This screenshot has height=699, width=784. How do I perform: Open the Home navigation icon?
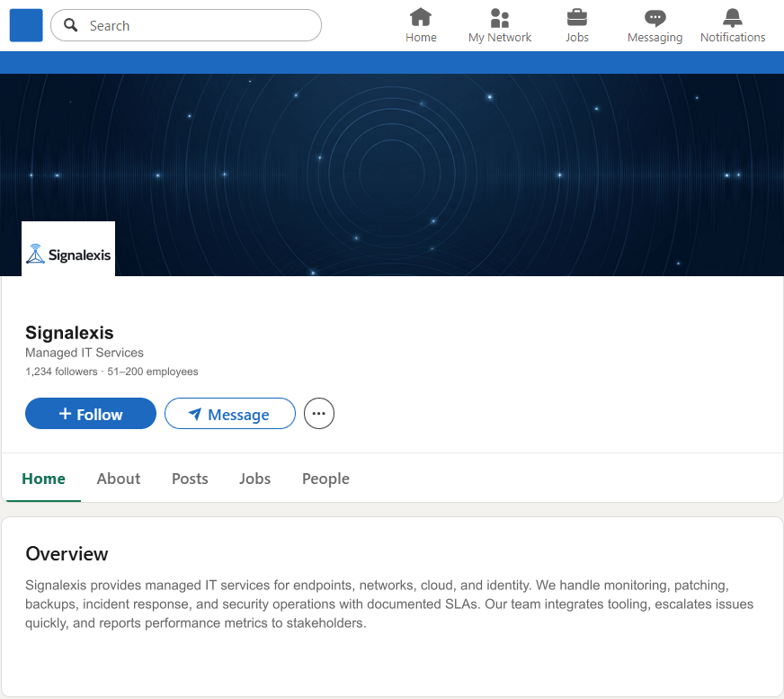(x=421, y=19)
